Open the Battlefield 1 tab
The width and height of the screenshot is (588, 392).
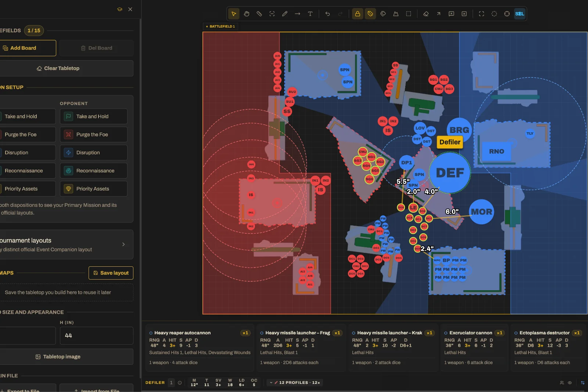[220, 26]
